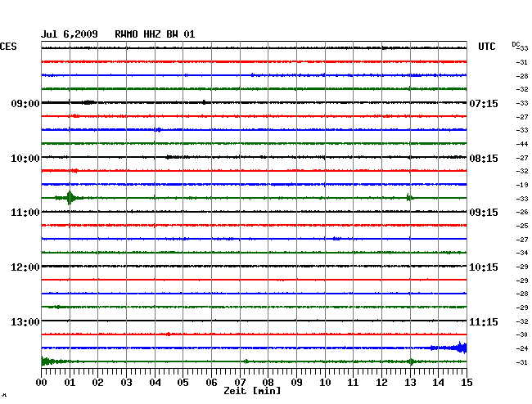Click minute 09 on the time axis
Image resolution: width=532 pixels, height=404 pixels.
click(x=296, y=383)
